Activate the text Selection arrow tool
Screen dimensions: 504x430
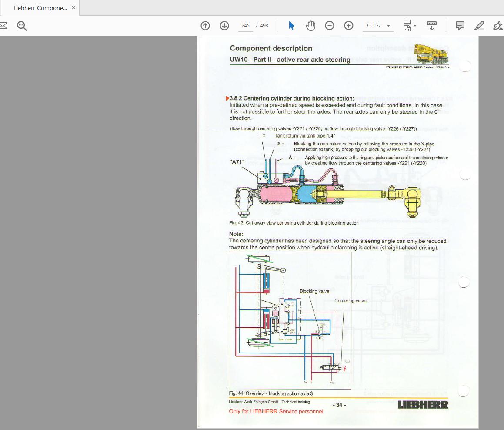click(x=291, y=25)
